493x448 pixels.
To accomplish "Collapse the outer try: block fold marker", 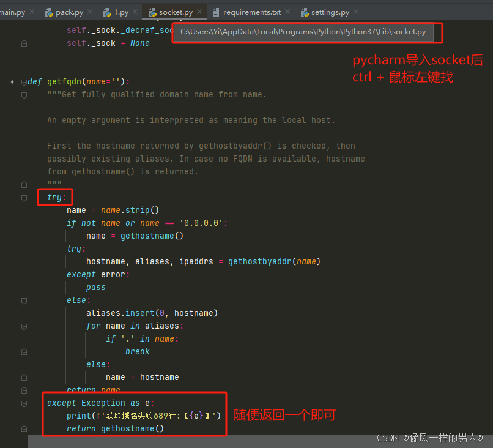I will [x=24, y=198].
